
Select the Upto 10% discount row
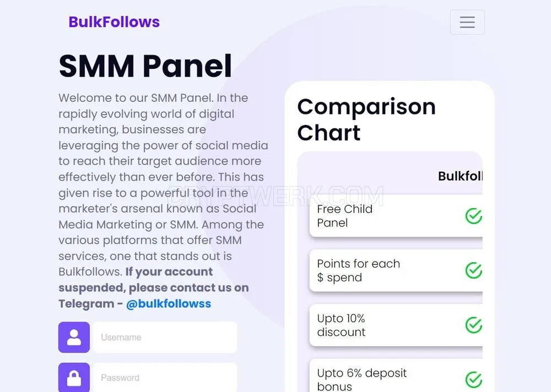[396, 325]
